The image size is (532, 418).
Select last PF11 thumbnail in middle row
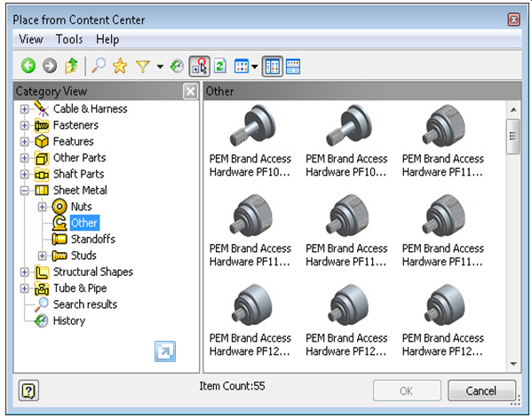click(443, 216)
